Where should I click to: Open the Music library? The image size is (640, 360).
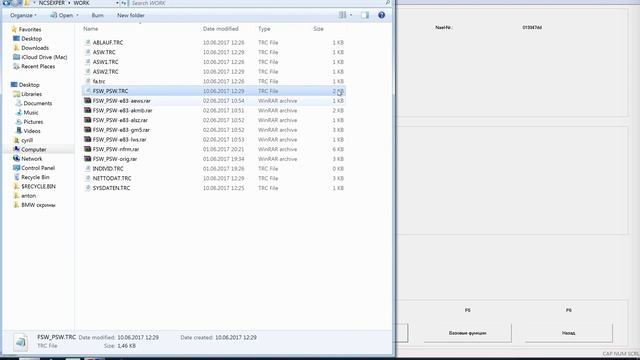click(31, 113)
